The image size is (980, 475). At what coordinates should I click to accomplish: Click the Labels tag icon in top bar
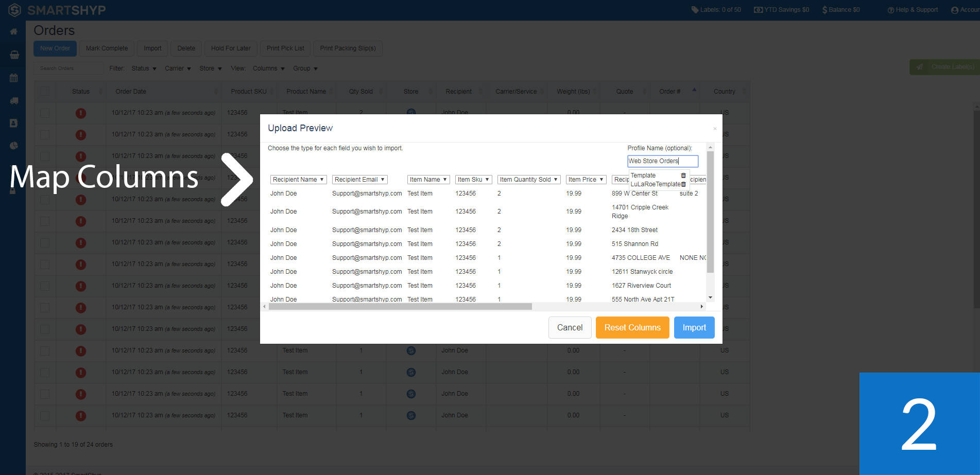pyautogui.click(x=694, y=9)
